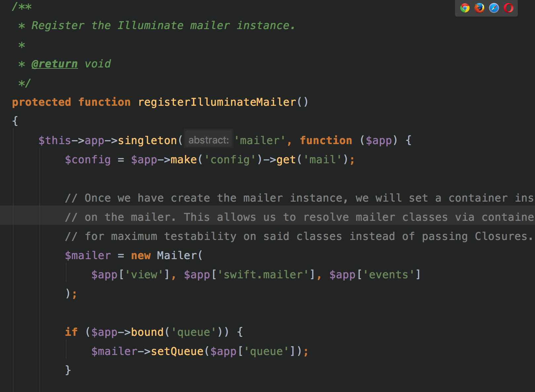Click the get method call

tap(286, 160)
